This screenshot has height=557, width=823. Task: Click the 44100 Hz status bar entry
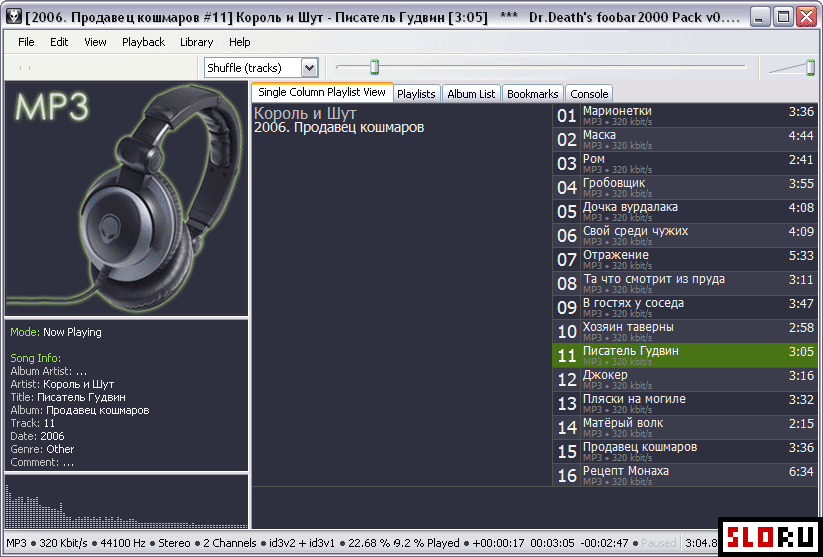tap(123, 543)
